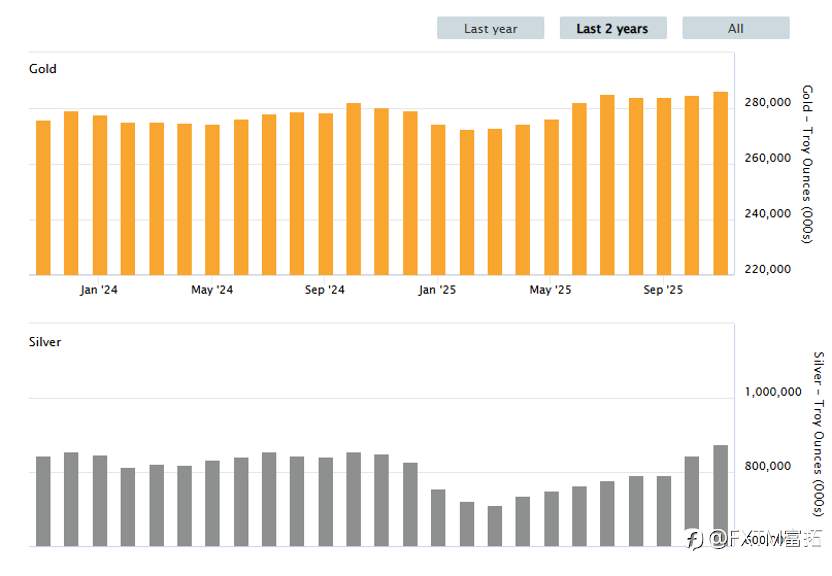Image resolution: width=832 pixels, height=576 pixels.
Task: Click the silver bar below Sep '25
Action: click(x=664, y=511)
